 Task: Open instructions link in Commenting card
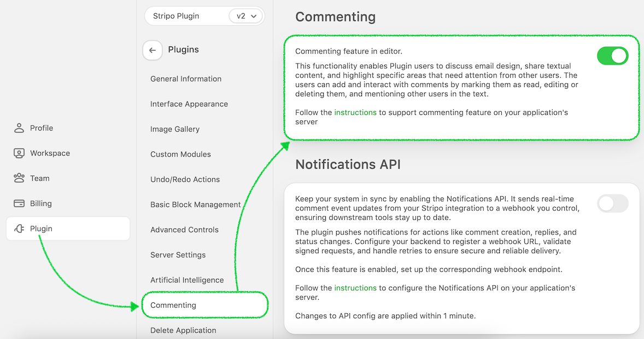click(355, 112)
